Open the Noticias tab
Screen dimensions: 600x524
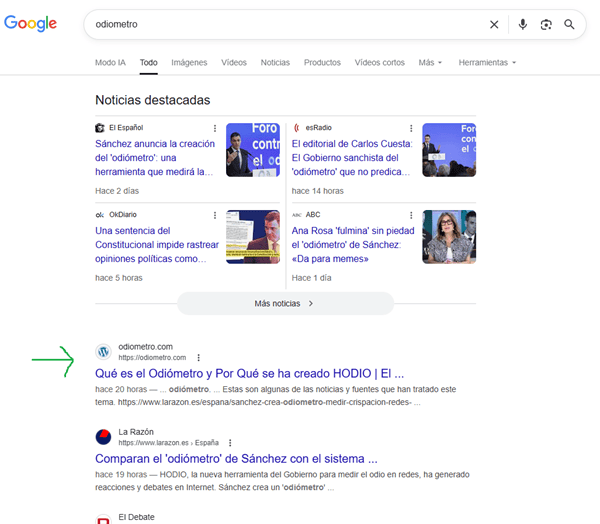(x=275, y=62)
